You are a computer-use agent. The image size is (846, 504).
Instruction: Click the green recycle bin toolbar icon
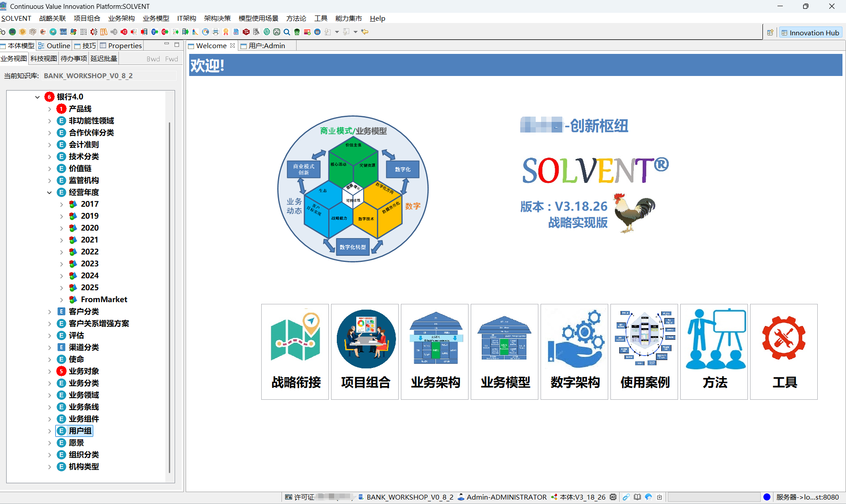pyautogui.click(x=297, y=32)
